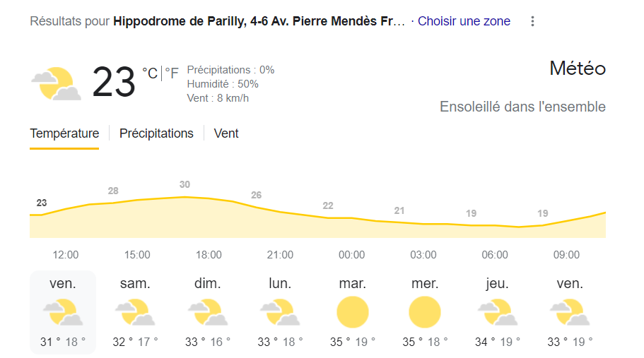The width and height of the screenshot is (644, 358).
Task: Select samedi partly cloudy forecast icon
Action: (135, 312)
